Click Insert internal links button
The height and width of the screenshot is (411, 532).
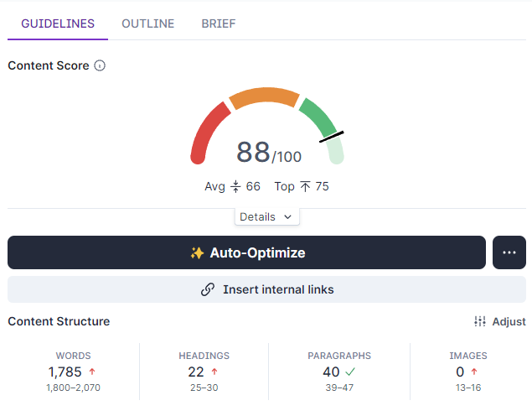pyautogui.click(x=266, y=289)
